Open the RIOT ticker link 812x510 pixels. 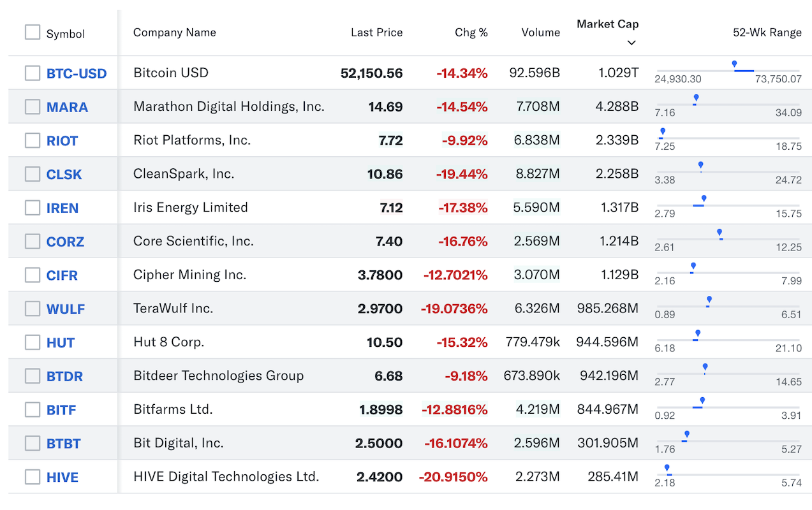[63, 141]
